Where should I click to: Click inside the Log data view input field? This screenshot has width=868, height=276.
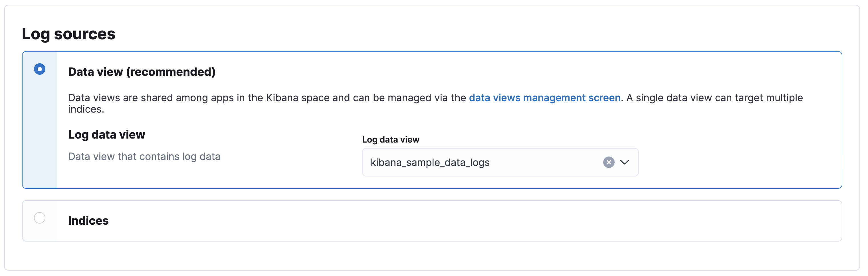click(472, 163)
